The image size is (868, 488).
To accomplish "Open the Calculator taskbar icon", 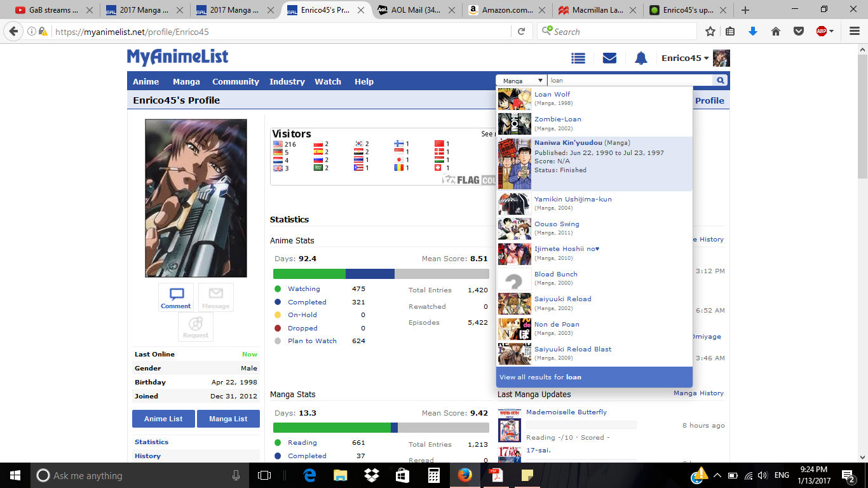I will tap(434, 475).
